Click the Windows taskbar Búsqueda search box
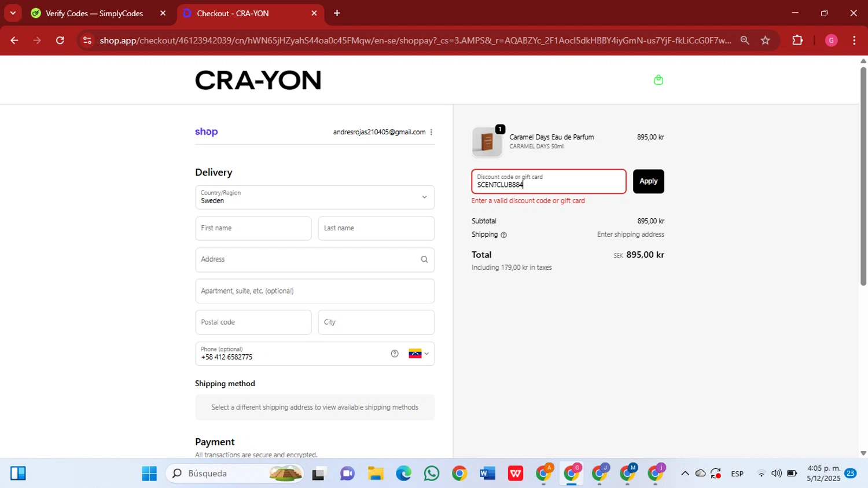The image size is (868, 488). 235,474
